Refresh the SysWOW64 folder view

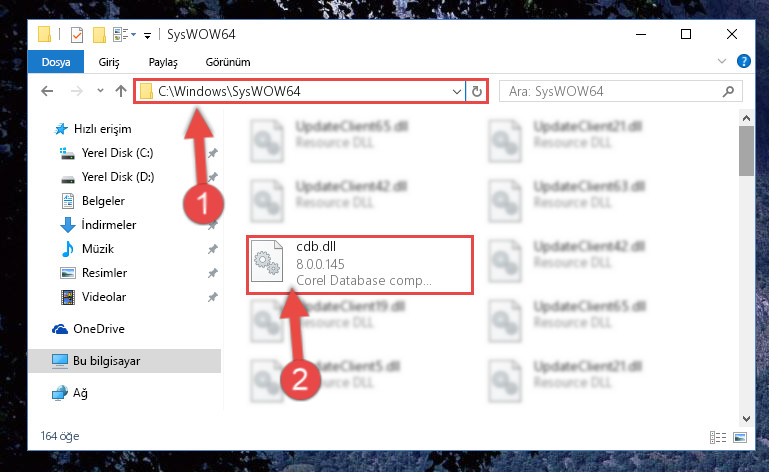(476, 92)
